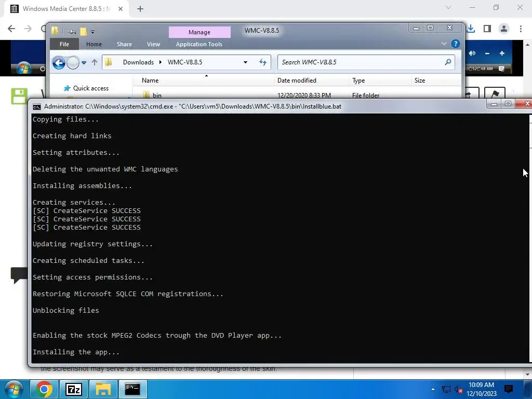This screenshot has width=532, height=399.
Task: Click the minus volume button on webpage
Action: coord(487,54)
